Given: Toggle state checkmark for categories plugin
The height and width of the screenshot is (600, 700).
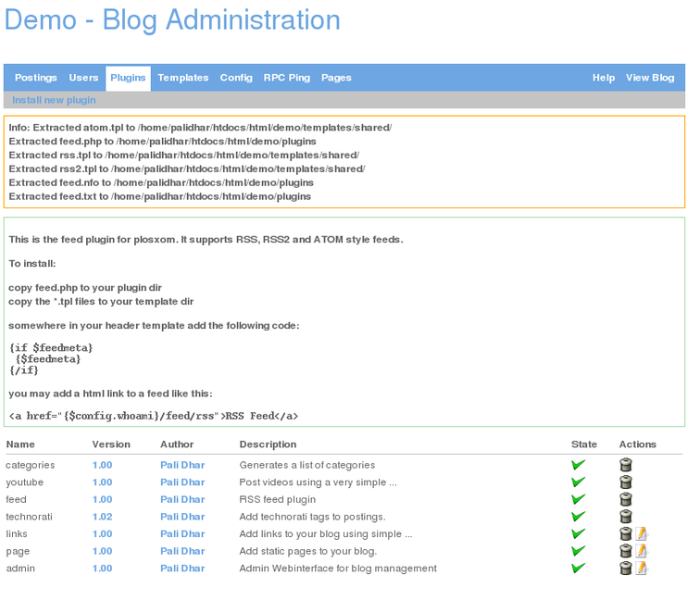Looking at the screenshot, I should pos(578,465).
